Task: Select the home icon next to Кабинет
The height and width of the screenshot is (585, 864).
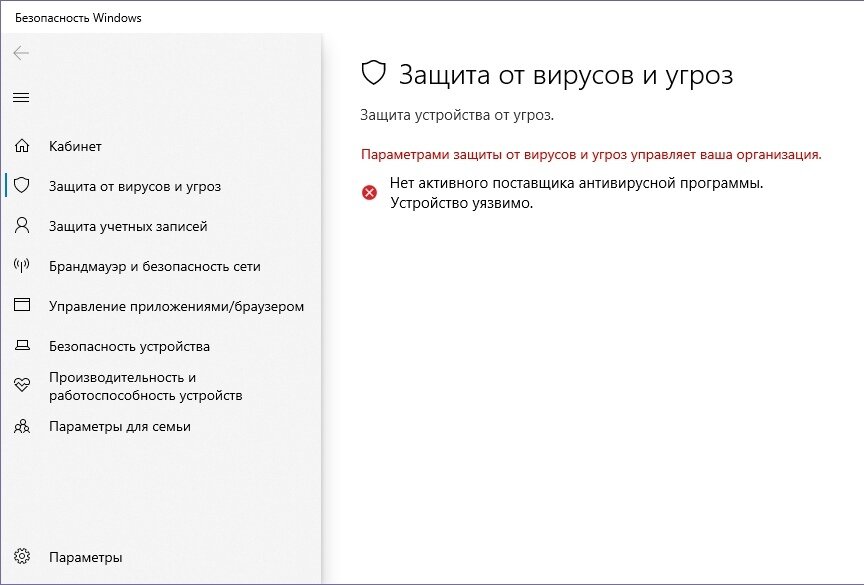Action: [x=21, y=146]
